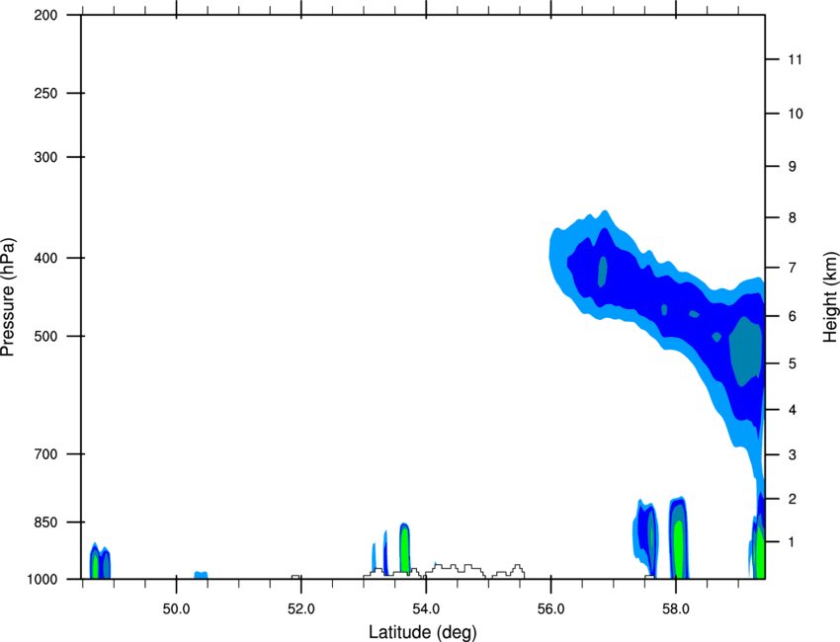Click the green column at latitude 58.0
The height and width of the screenshot is (642, 840).
(x=678, y=549)
